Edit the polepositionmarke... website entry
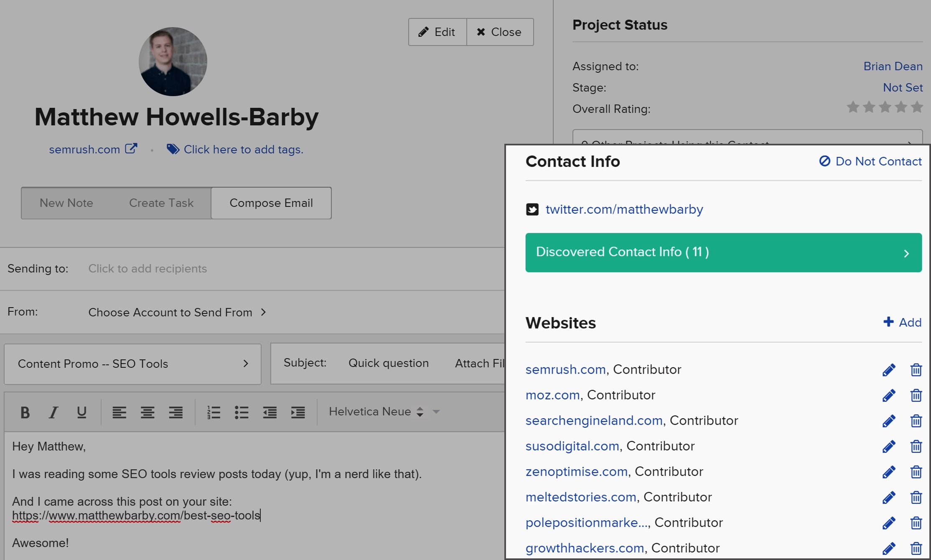The image size is (931, 560). (x=889, y=523)
